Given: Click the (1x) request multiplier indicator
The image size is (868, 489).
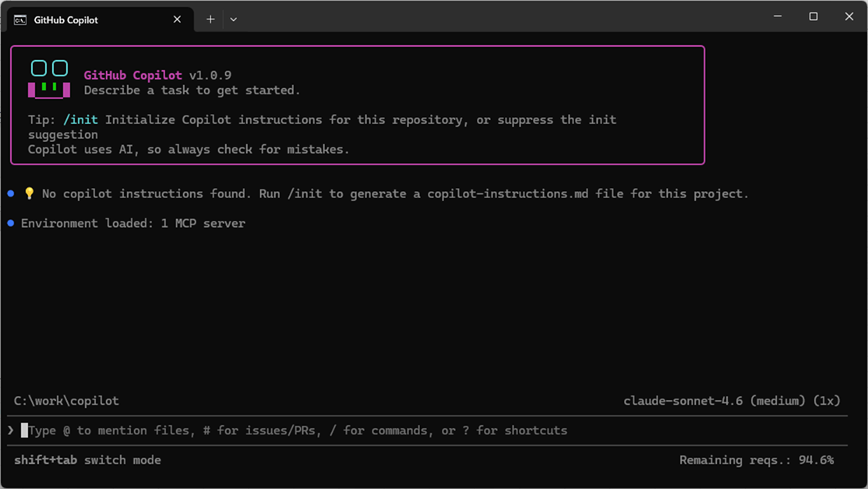Looking at the screenshot, I should pos(828,401).
